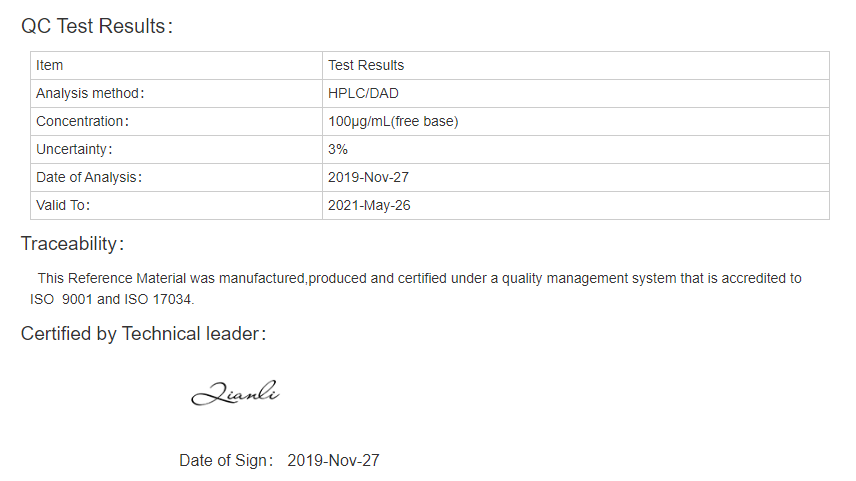Select the 100µg/mL(free base) value
856x481 pixels.
point(393,121)
